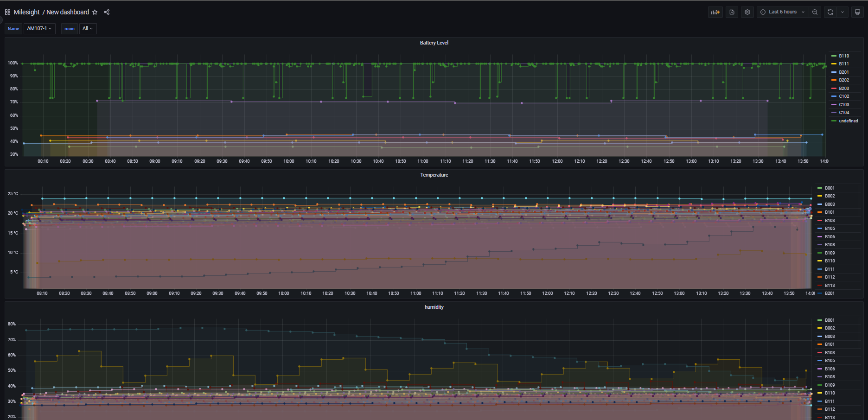Image resolution: width=868 pixels, height=420 pixels.
Task: Toggle C103 series in Battery Level legend
Action: click(844, 105)
